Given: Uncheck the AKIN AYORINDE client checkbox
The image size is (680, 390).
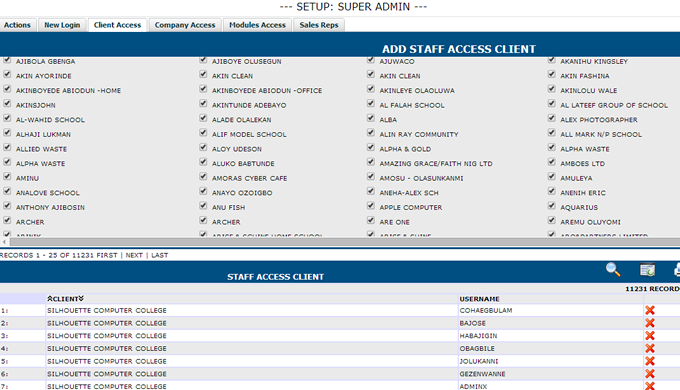Looking at the screenshot, I should point(7,74).
